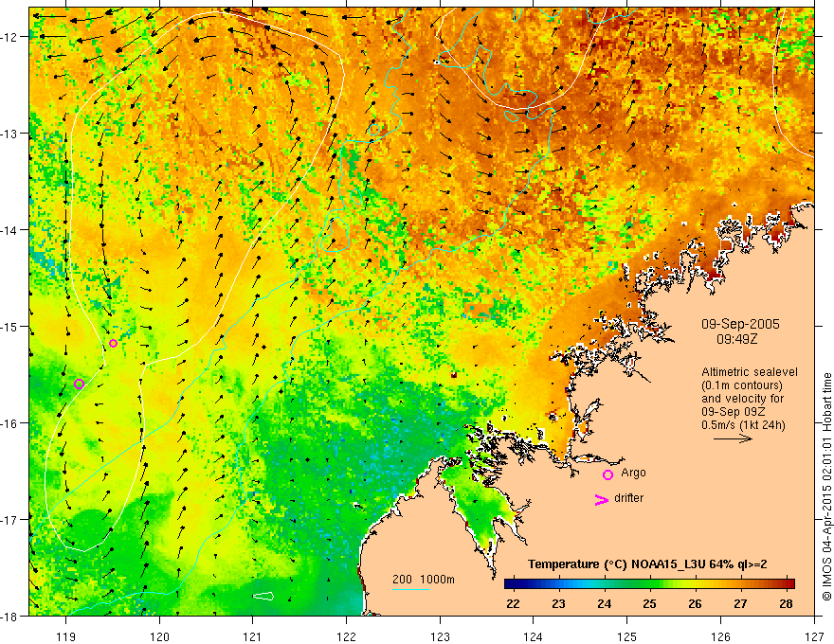The width and height of the screenshot is (834, 644).
Task: Click the 'and velocity for' text
Action: [x=742, y=399]
